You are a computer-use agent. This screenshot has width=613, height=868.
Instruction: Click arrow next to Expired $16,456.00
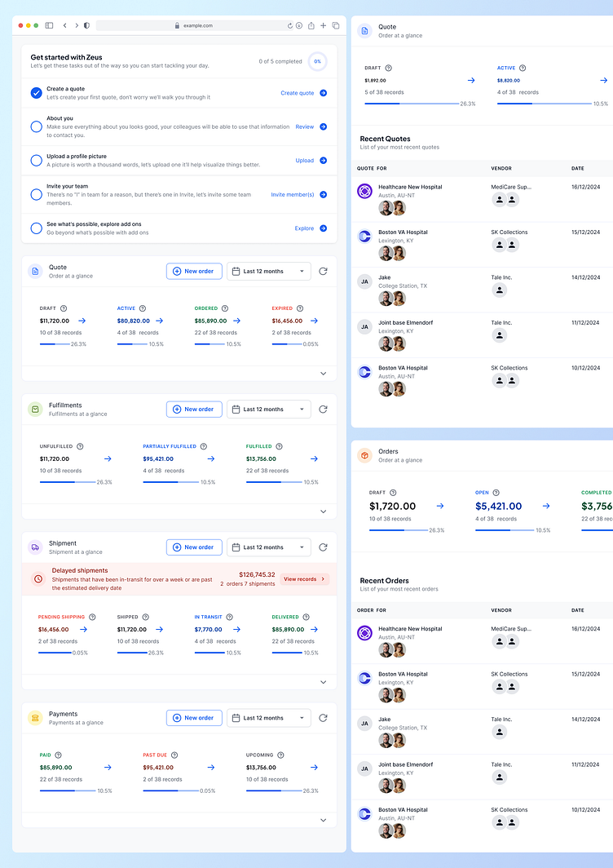click(x=315, y=321)
